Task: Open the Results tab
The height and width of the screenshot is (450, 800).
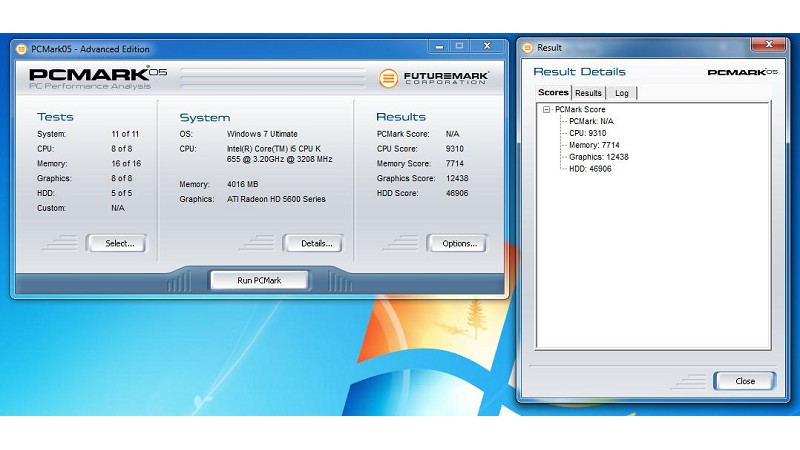Action: [x=588, y=93]
